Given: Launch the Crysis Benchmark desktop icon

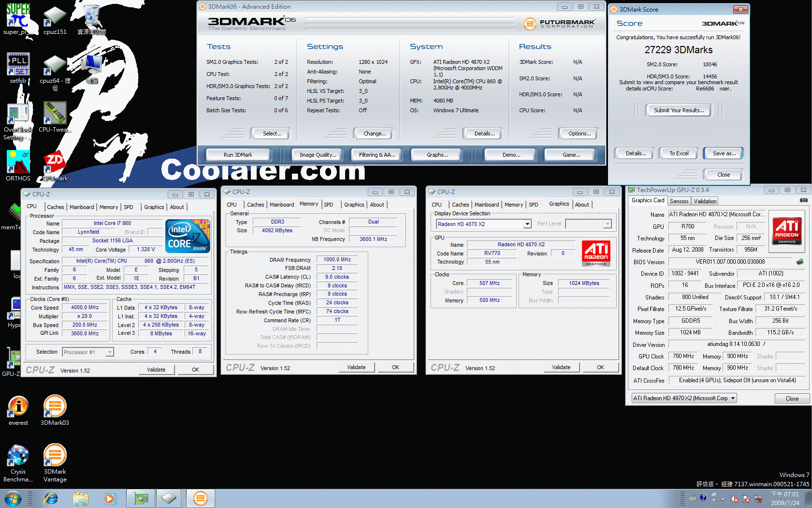Looking at the screenshot, I should coord(18,463).
